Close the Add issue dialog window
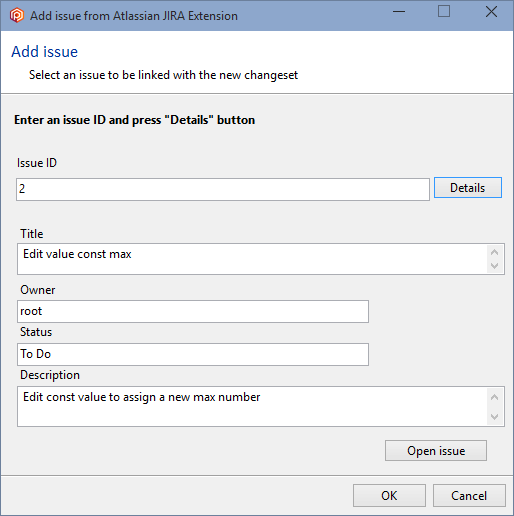Viewport: 514px width, 516px height. pos(491,12)
